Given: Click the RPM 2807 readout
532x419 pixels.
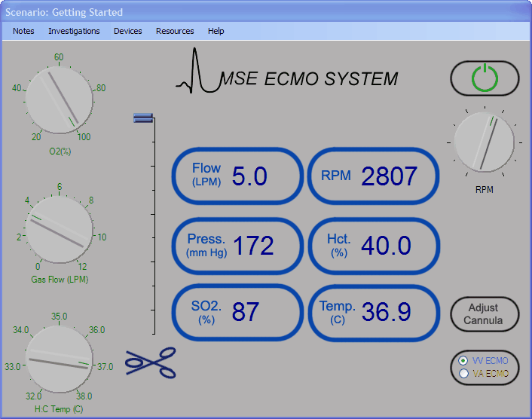Looking at the screenshot, I should coord(373,176).
